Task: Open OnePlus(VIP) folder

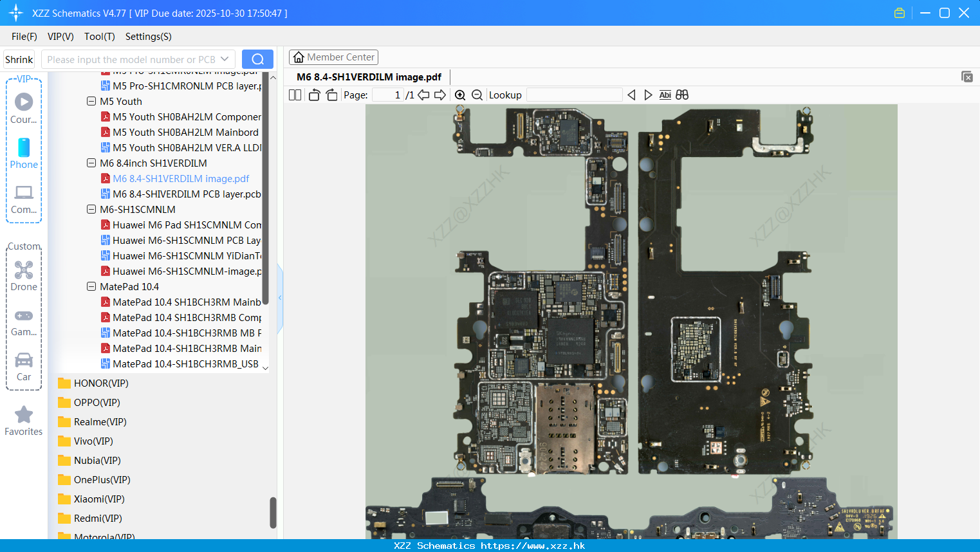Action: coord(94,480)
